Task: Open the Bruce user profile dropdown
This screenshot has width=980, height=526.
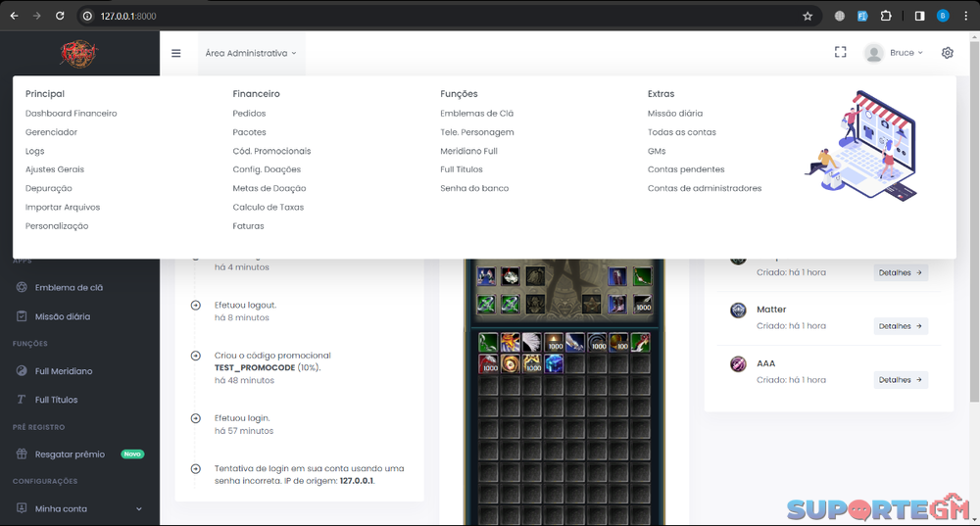Action: coord(894,53)
